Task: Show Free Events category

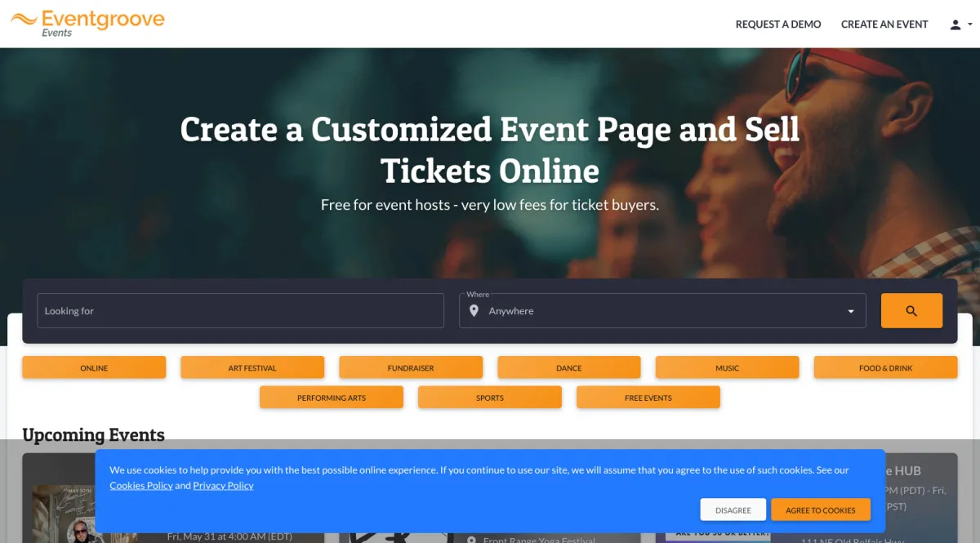Action: point(648,398)
